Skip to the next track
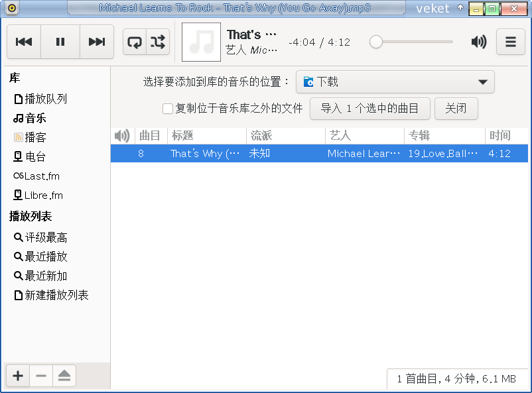This screenshot has height=393, width=532. click(97, 42)
